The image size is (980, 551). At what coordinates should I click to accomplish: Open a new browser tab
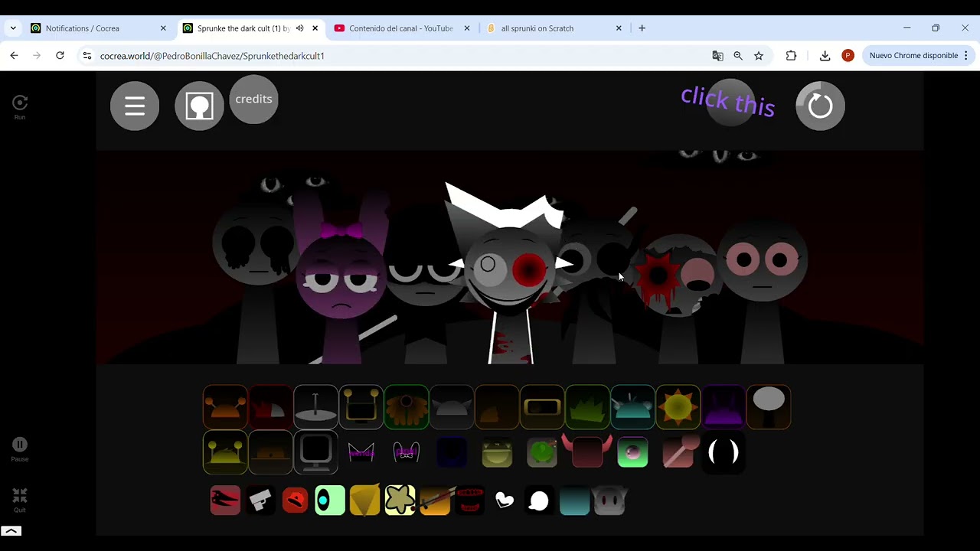tap(642, 28)
